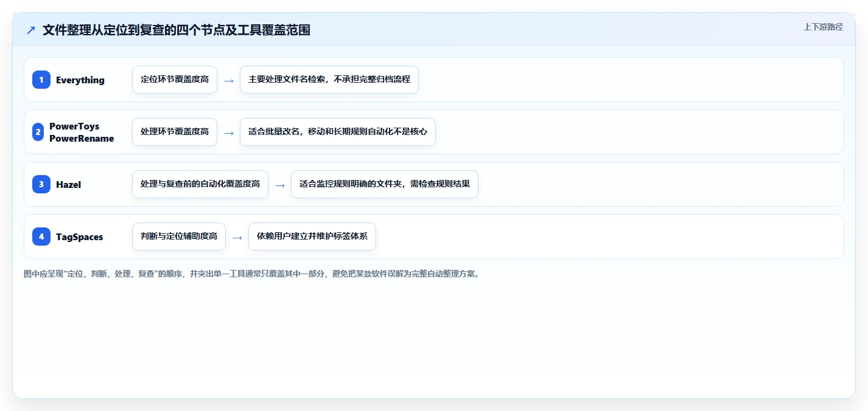Select the 处理环节覆盖度高 chip
This screenshot has width=868, height=411.
[175, 132]
